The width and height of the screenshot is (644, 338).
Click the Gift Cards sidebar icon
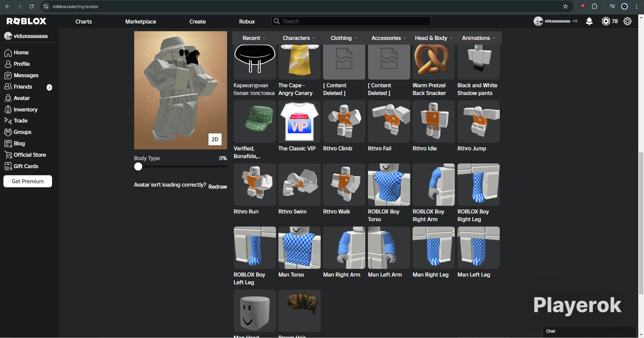(x=8, y=166)
